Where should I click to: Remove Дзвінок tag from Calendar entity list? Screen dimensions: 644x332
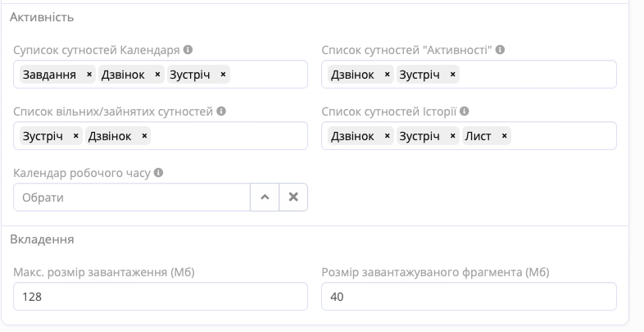[157, 75]
